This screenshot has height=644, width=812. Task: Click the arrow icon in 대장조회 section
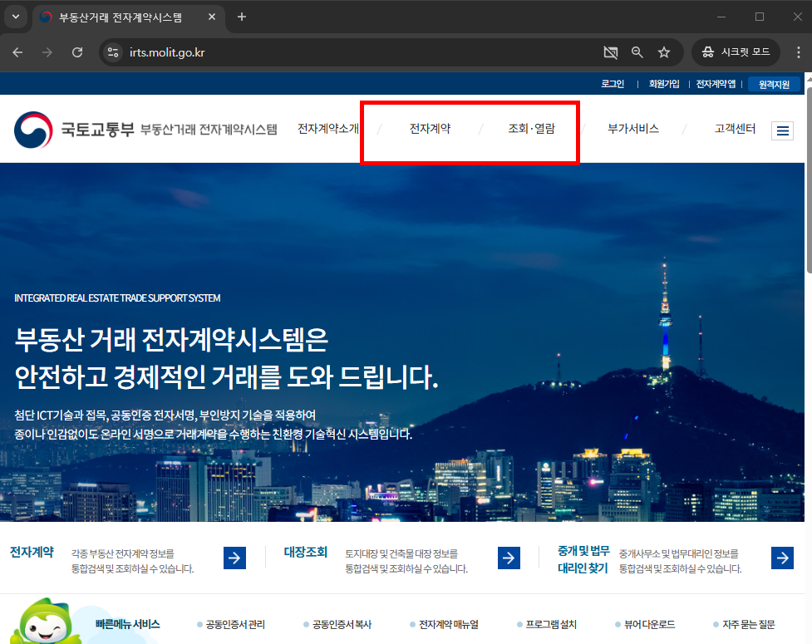tap(508, 558)
